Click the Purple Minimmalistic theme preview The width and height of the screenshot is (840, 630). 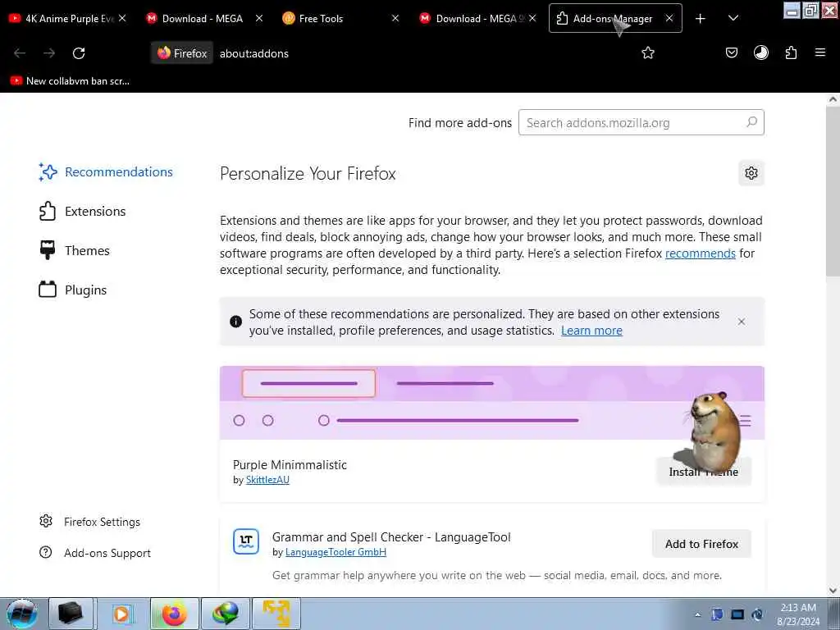click(492, 403)
